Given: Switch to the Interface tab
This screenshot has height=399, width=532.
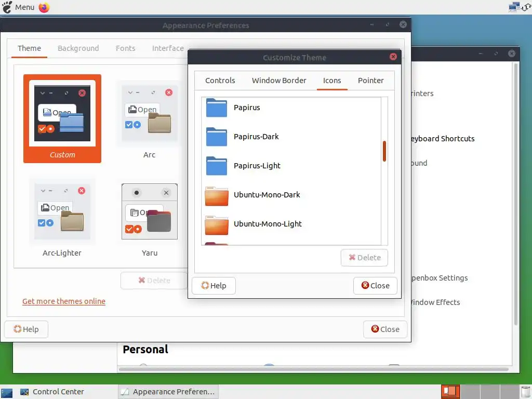Looking at the screenshot, I should 168,48.
